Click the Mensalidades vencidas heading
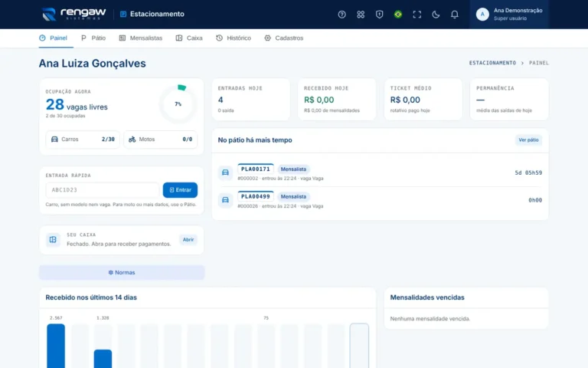 427,297
